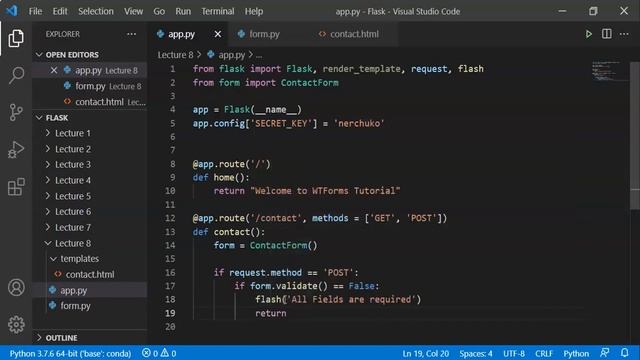Open the Selection menu

pyautogui.click(x=96, y=11)
